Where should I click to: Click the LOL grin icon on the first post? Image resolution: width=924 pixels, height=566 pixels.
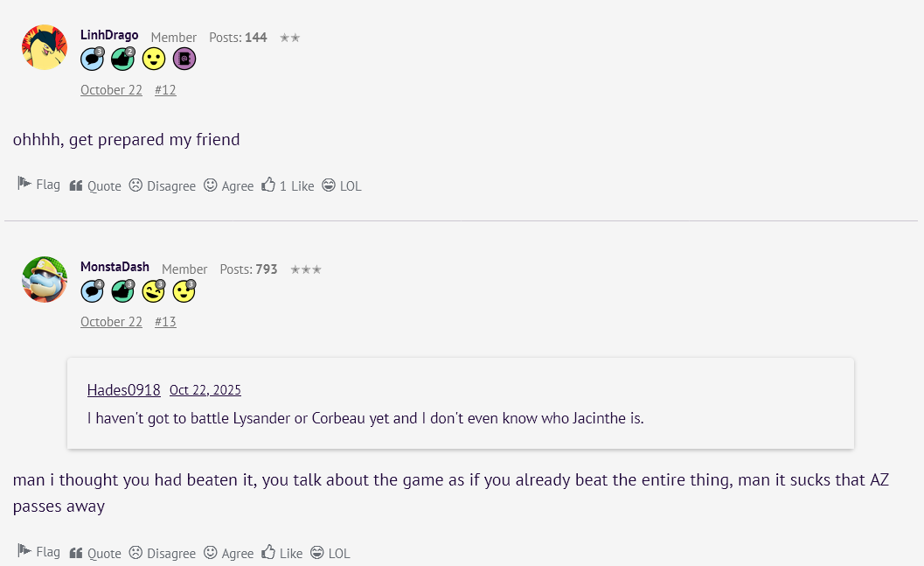pyautogui.click(x=328, y=185)
